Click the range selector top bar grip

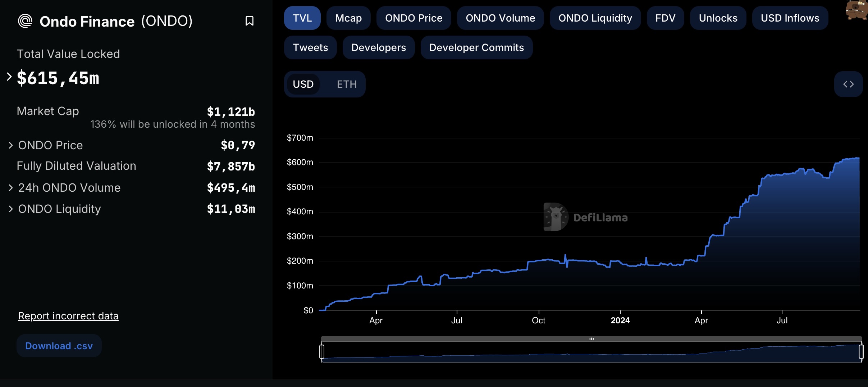[x=591, y=339]
